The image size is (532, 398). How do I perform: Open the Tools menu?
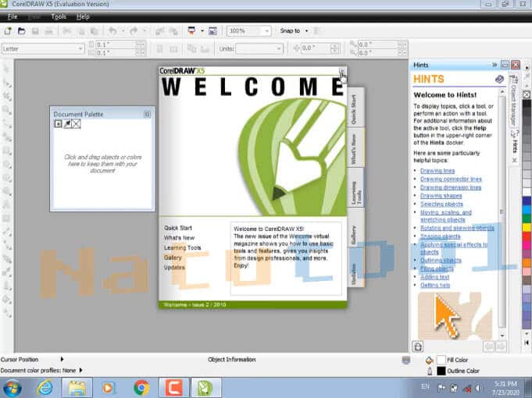(59, 16)
